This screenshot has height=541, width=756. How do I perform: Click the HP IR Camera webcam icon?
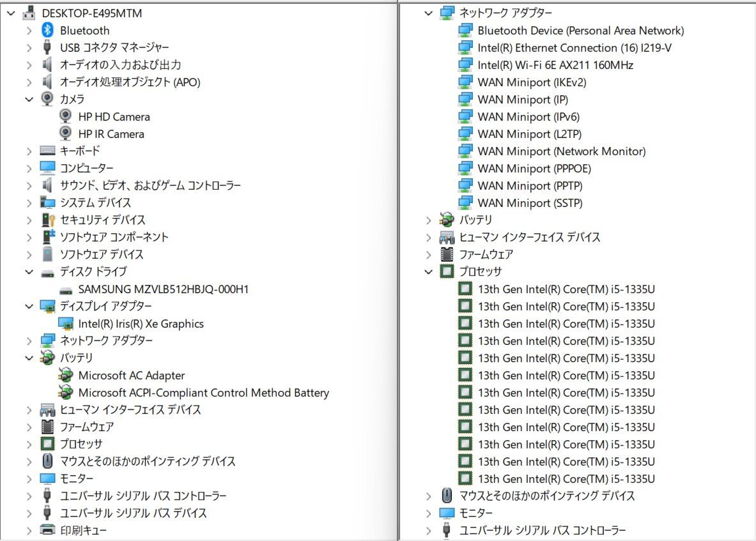click(66, 133)
